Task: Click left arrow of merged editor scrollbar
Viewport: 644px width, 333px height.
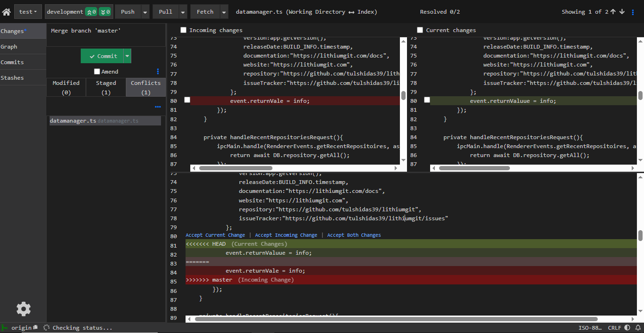Action: pos(189,319)
